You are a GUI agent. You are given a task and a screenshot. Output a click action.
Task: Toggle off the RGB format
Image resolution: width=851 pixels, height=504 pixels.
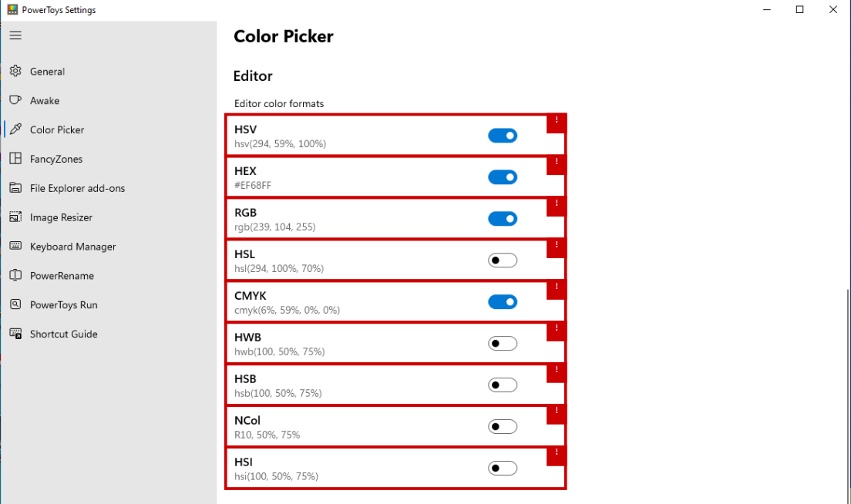503,218
